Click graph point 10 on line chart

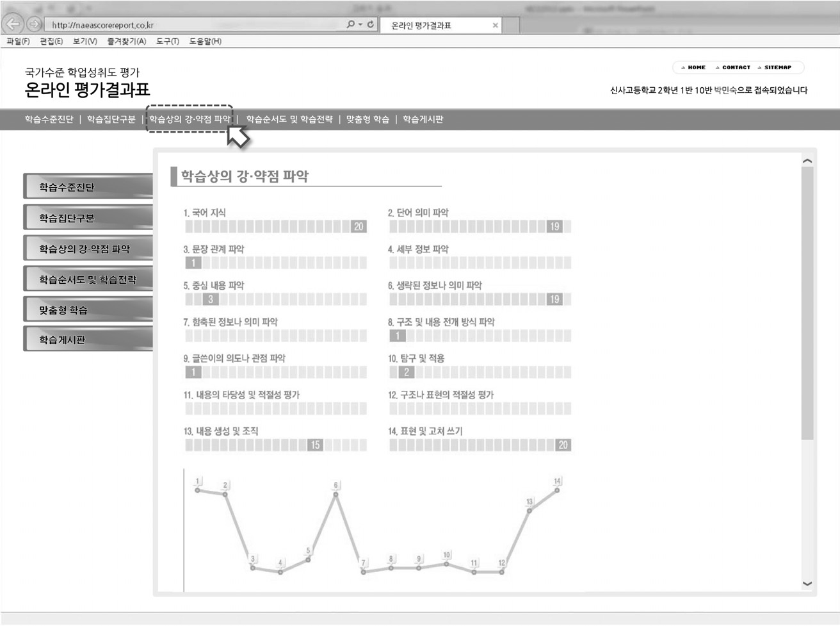tap(446, 564)
